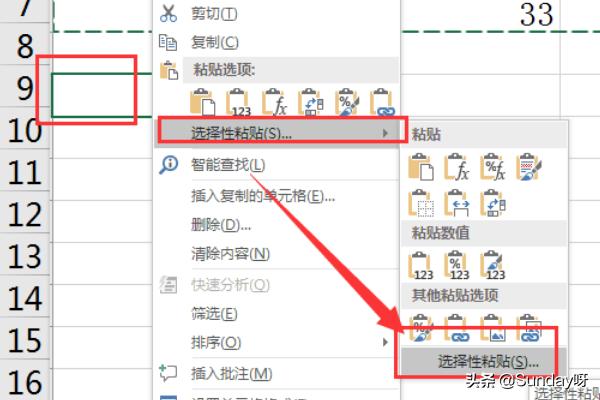Click the Cut (剪切) scissors icon

(x=168, y=13)
